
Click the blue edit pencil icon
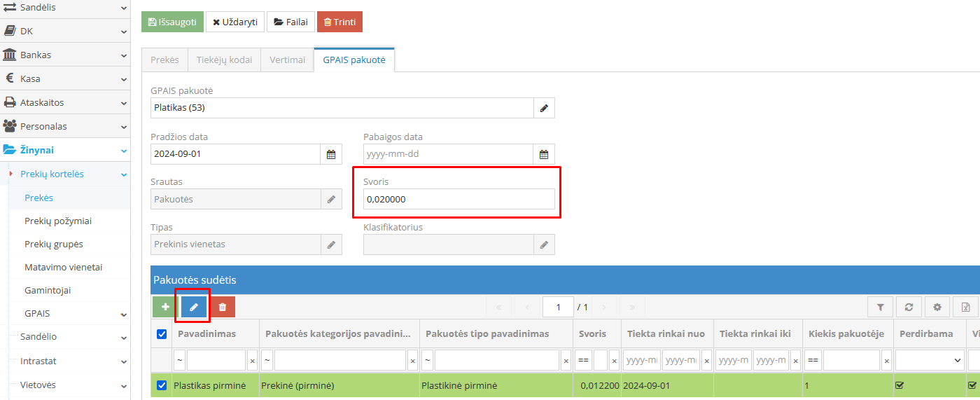click(x=194, y=306)
